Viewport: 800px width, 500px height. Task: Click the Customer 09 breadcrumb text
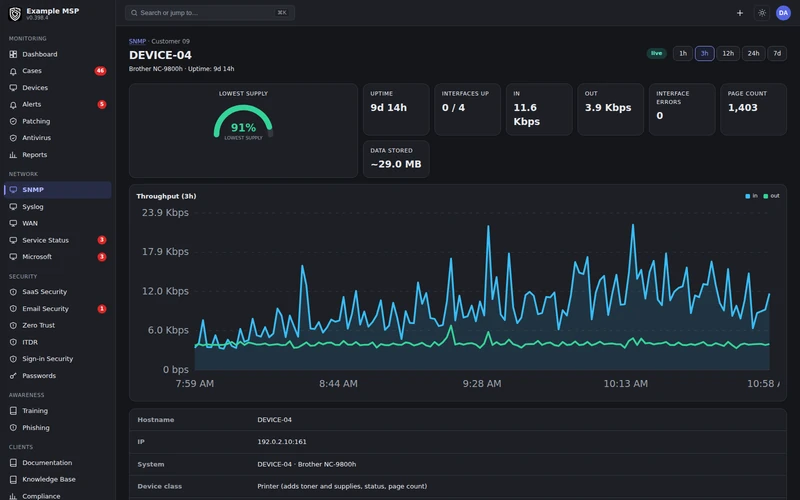coord(170,41)
